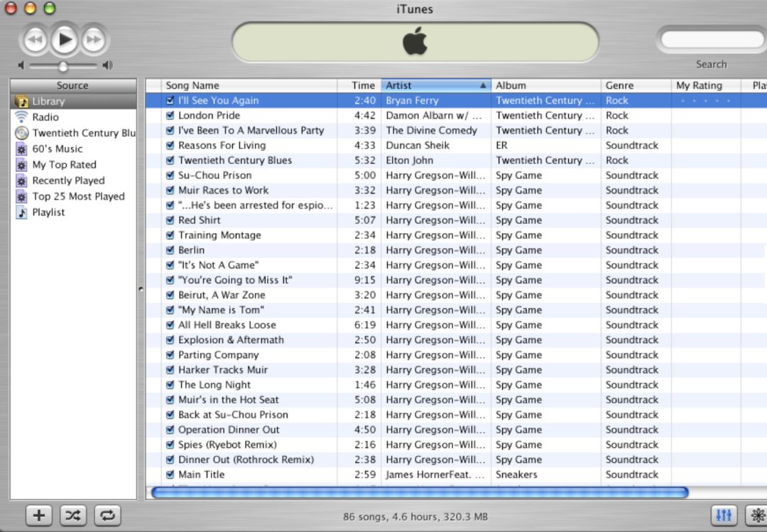Click the add new playlist plus button
The image size is (767, 532).
point(39,516)
